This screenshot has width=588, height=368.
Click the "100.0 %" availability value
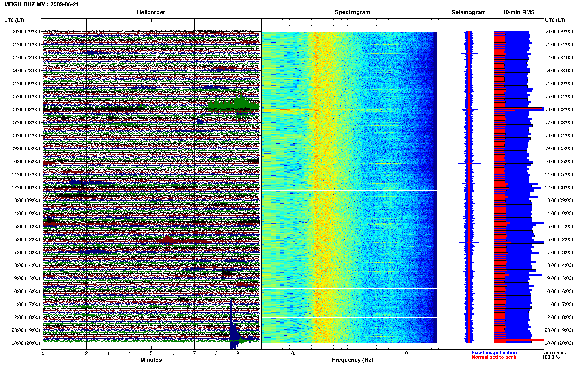click(551, 357)
